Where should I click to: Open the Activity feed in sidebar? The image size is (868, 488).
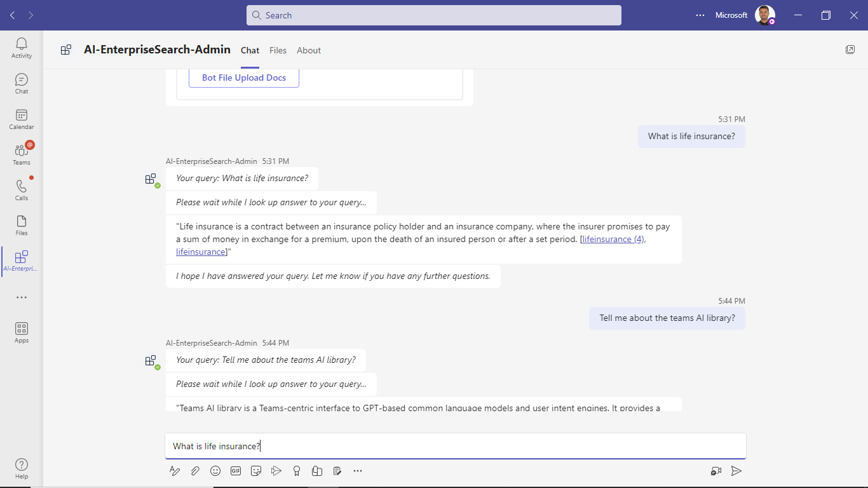tap(22, 48)
